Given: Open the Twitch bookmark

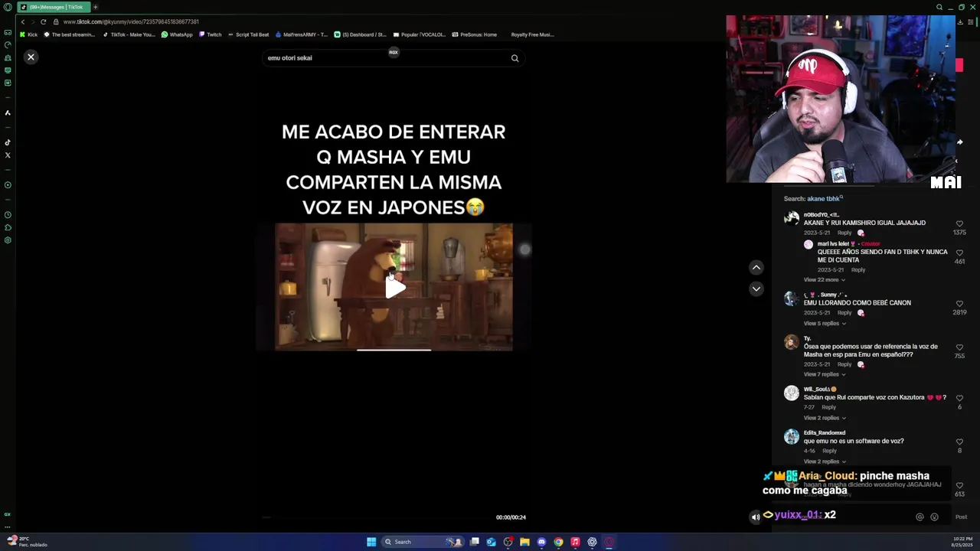Looking at the screenshot, I should 211,34.
